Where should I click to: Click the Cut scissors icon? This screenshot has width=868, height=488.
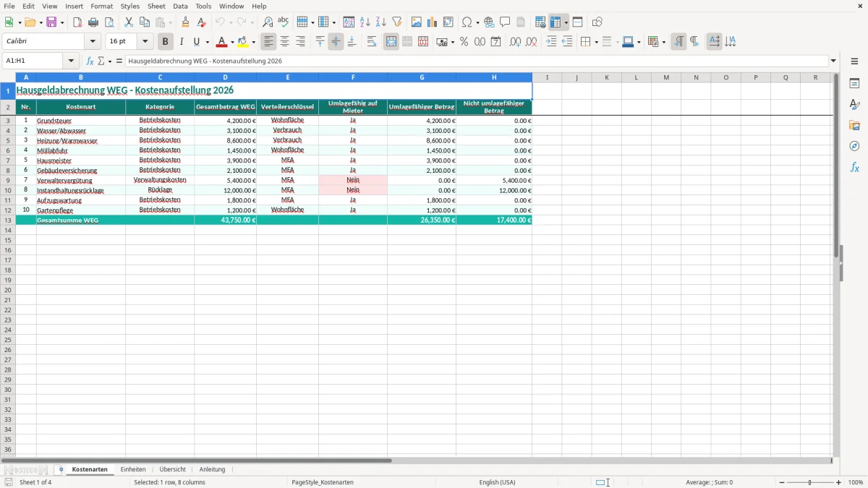pyautogui.click(x=129, y=22)
